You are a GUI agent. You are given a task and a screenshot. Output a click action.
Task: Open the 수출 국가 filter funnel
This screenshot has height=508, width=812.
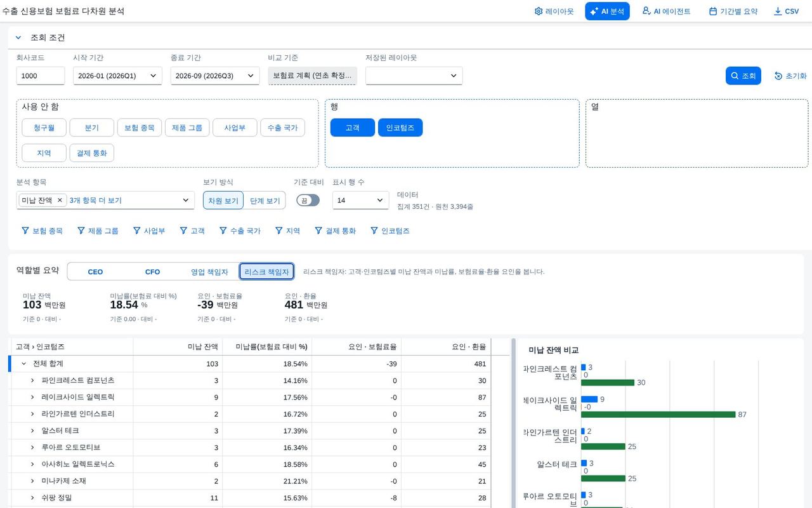pyautogui.click(x=223, y=231)
